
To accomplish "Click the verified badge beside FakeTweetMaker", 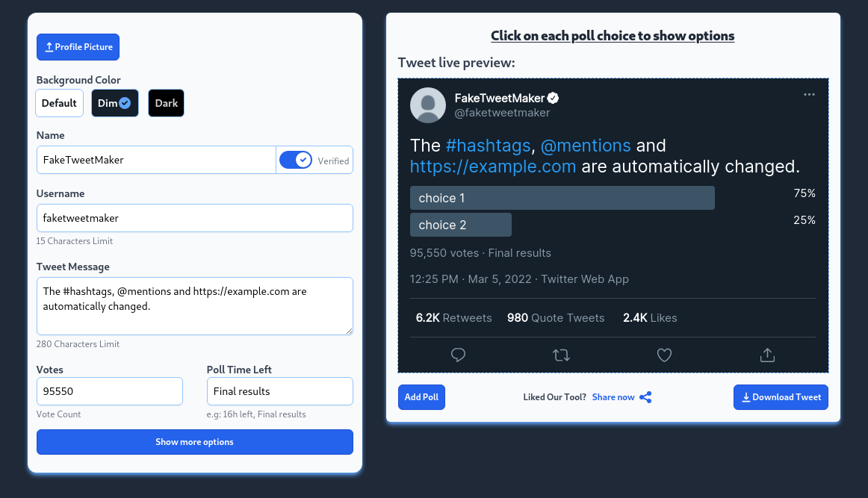I will point(553,96).
